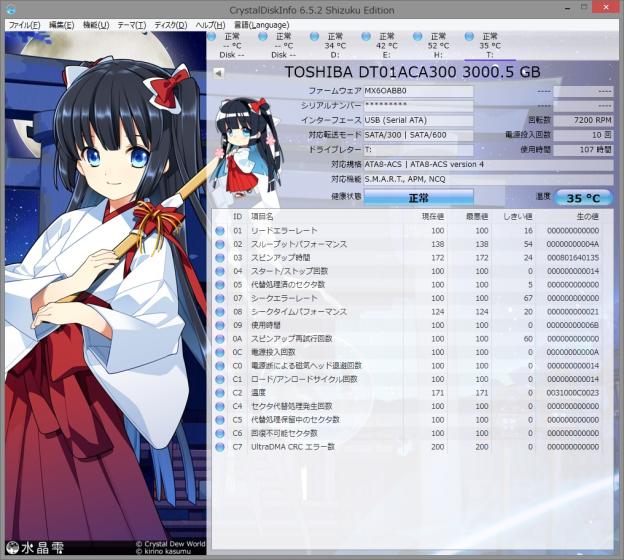
Task: Click the status orb for drive E:
Action: click(366, 37)
